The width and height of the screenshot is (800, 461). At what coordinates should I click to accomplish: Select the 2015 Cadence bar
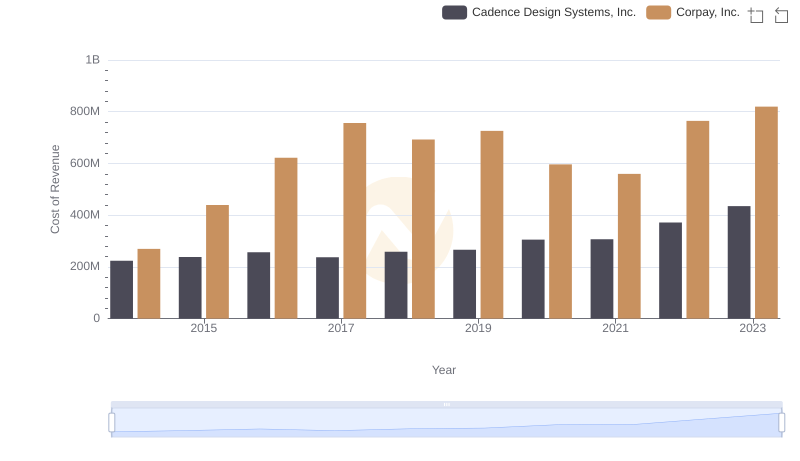pyautogui.click(x=190, y=288)
